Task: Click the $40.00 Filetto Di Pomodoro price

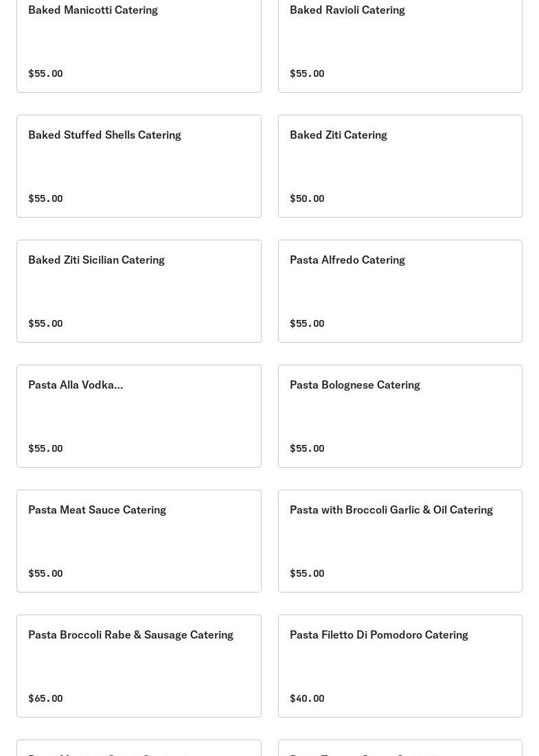Action: [307, 698]
